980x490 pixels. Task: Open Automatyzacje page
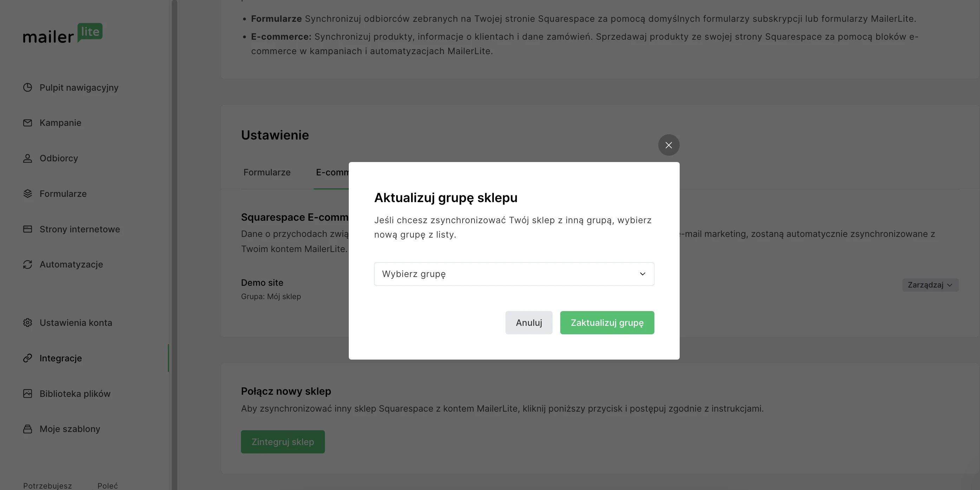[71, 265]
